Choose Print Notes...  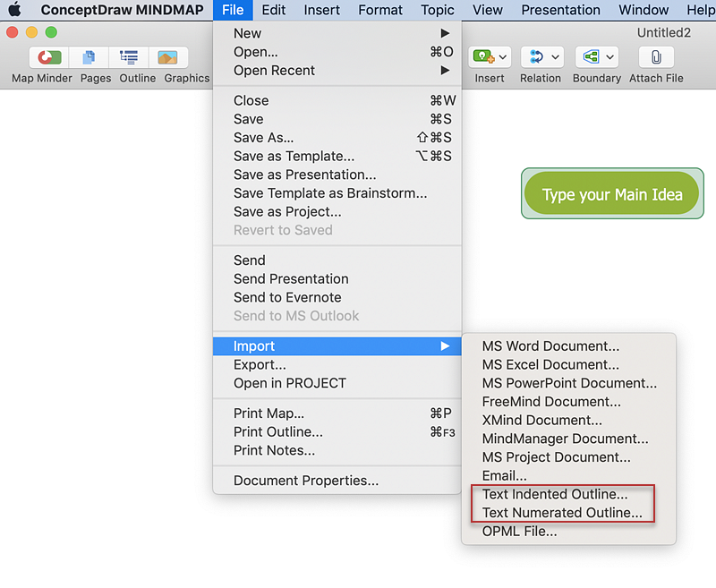pyautogui.click(x=337, y=450)
